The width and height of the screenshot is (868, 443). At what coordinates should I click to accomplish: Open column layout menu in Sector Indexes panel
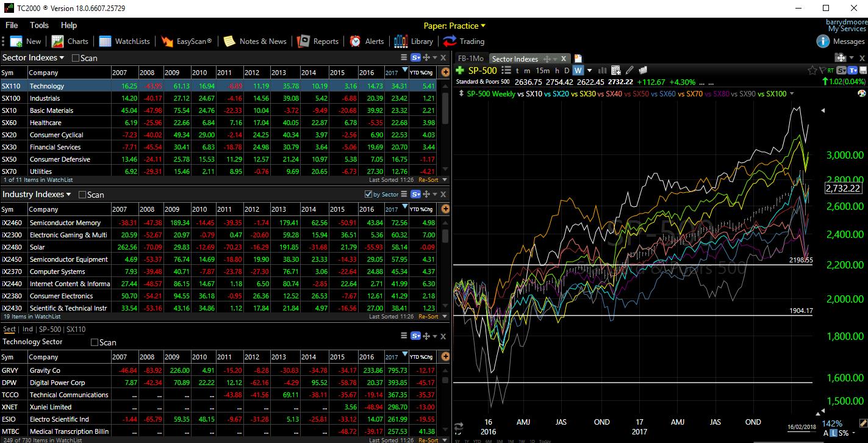tap(404, 57)
